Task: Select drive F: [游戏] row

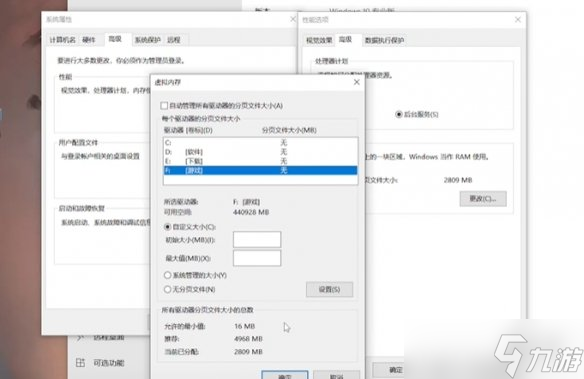Action: (260, 171)
